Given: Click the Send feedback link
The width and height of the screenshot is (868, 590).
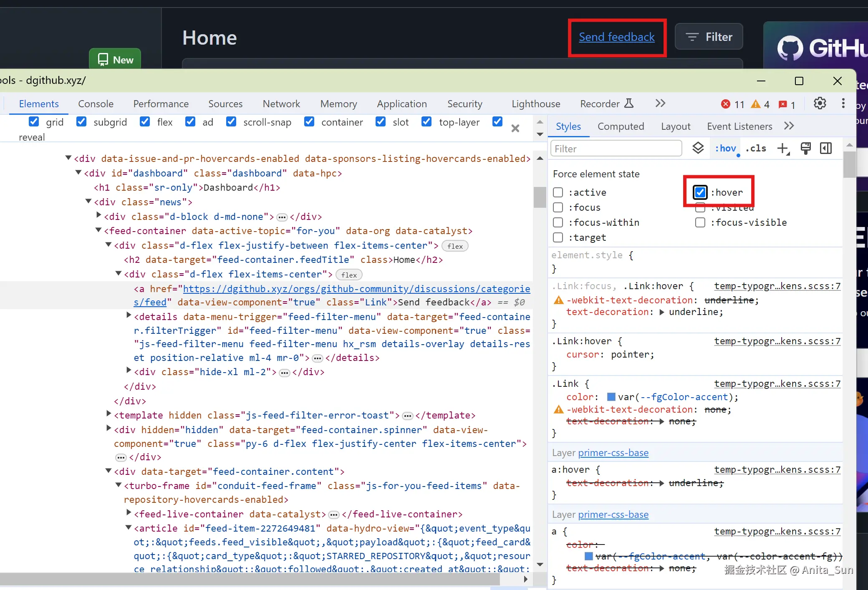Looking at the screenshot, I should tap(616, 37).
